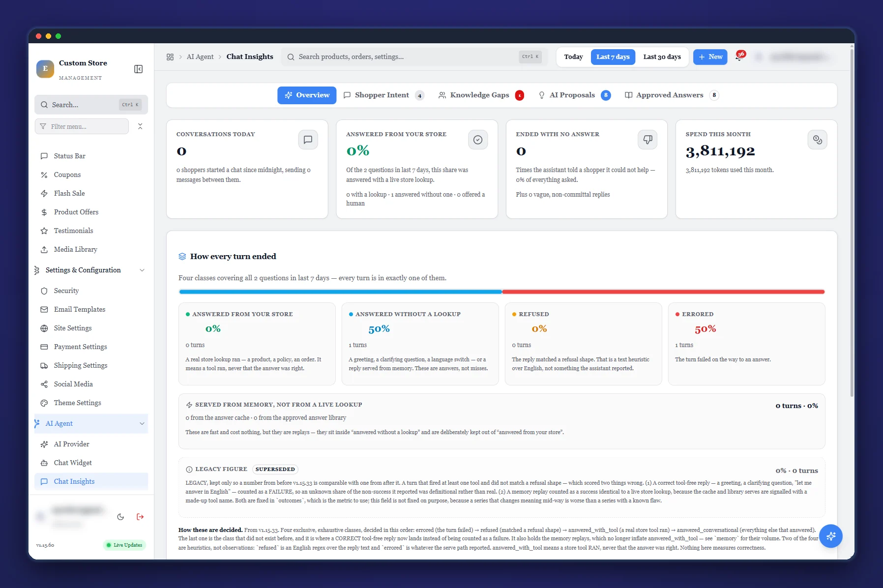Open the Shopper Intent tab

383,95
